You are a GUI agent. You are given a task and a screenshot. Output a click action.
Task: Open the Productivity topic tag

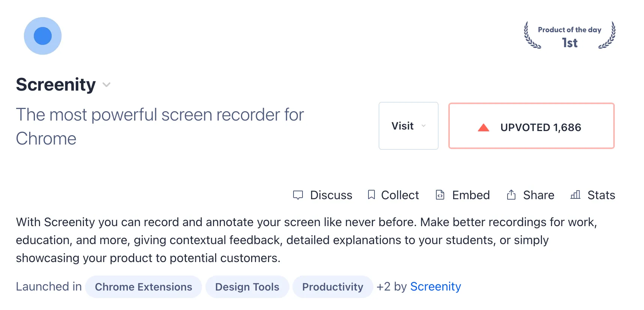coord(332,287)
